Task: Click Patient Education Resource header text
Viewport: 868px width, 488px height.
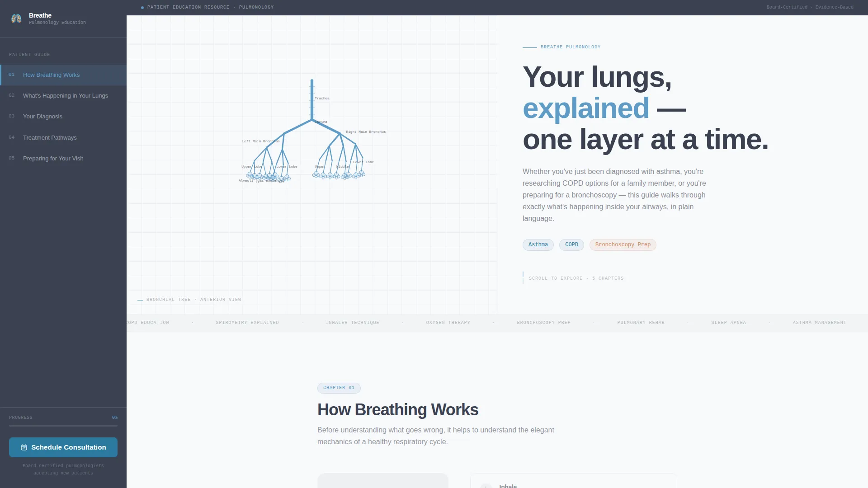Action: coord(210,7)
